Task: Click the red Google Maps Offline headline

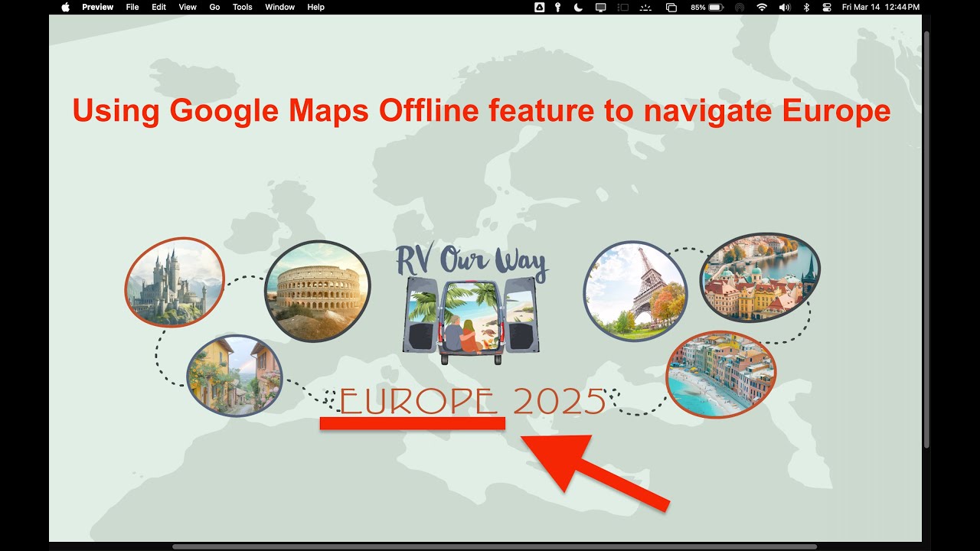Action: [x=482, y=112]
